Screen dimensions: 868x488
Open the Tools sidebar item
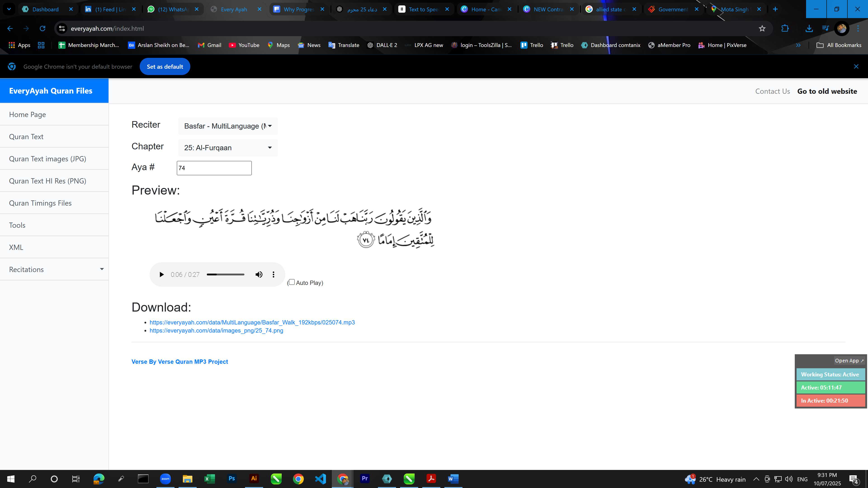point(54,225)
